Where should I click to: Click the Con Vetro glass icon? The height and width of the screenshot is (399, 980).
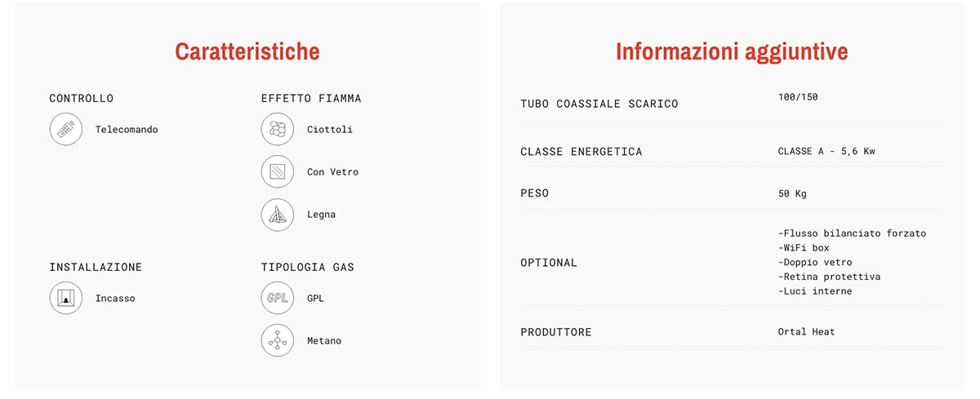point(277,172)
